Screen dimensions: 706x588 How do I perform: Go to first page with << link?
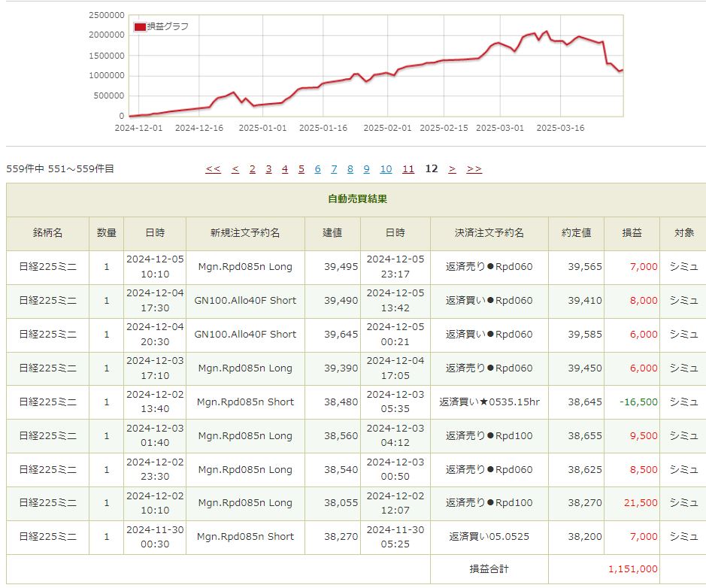[213, 169]
